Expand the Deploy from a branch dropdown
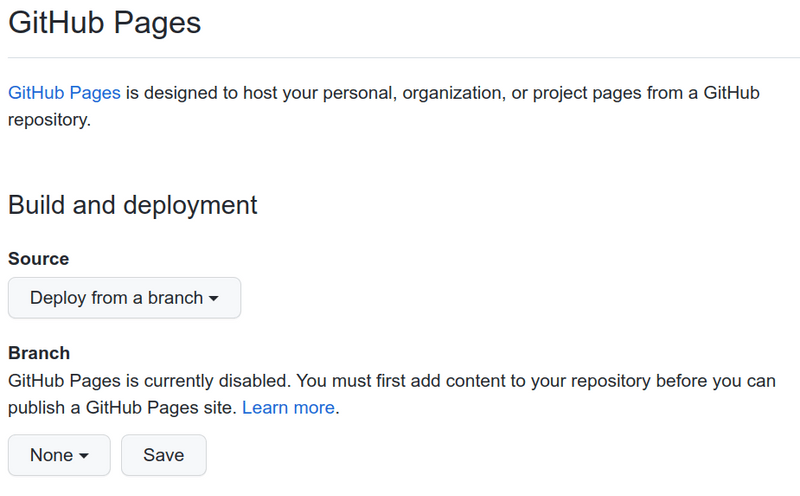The width and height of the screenshot is (800, 496). [x=124, y=298]
